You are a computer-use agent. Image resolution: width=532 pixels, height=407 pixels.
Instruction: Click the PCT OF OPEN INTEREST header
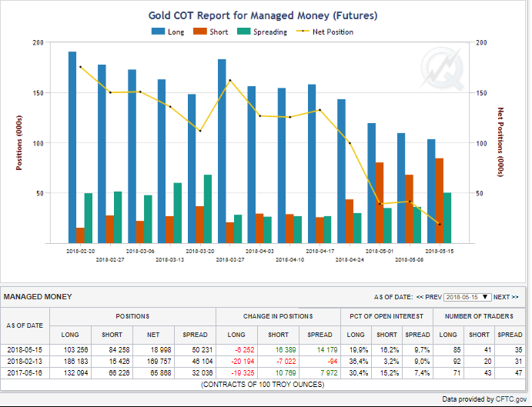[386, 316]
